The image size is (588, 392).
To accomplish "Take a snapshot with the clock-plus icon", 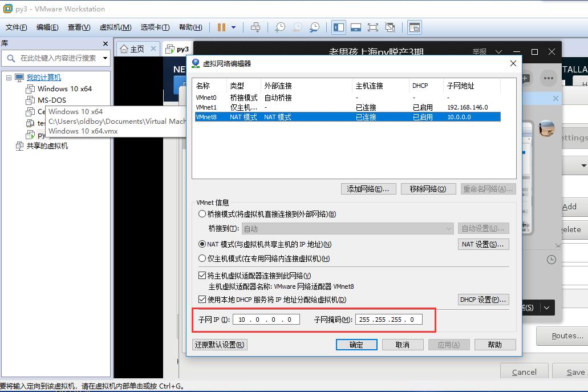I will (x=280, y=27).
